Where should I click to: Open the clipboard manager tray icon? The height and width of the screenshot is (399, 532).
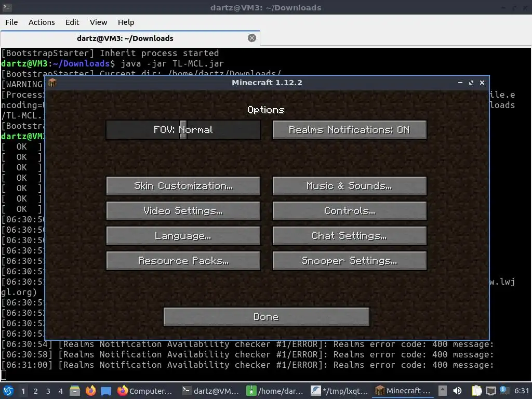tap(477, 391)
